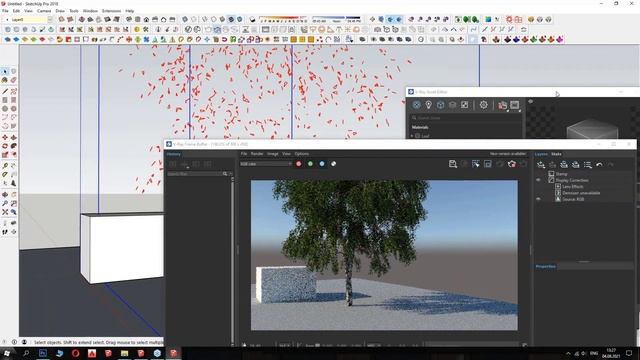Toggle green channel in Frame Buffer
Screen dimensions: 640x360
(x=310, y=164)
